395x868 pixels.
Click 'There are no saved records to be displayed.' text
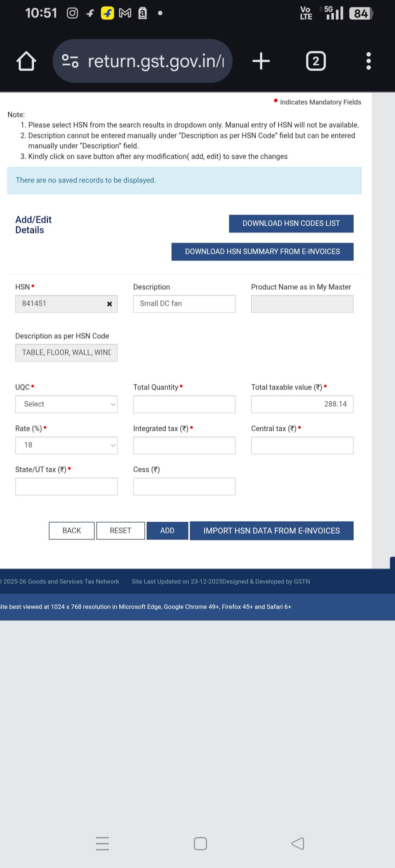pos(86,180)
